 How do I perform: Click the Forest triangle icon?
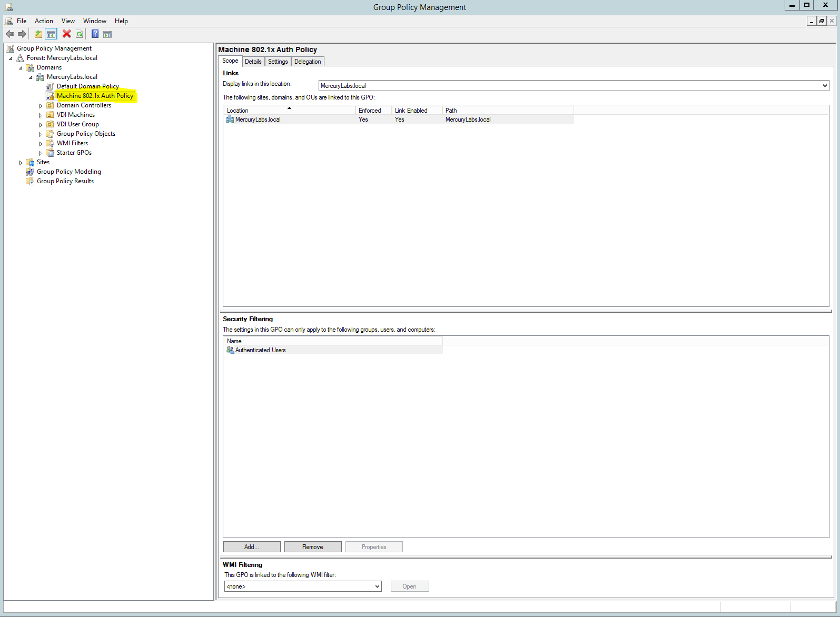[x=21, y=58]
